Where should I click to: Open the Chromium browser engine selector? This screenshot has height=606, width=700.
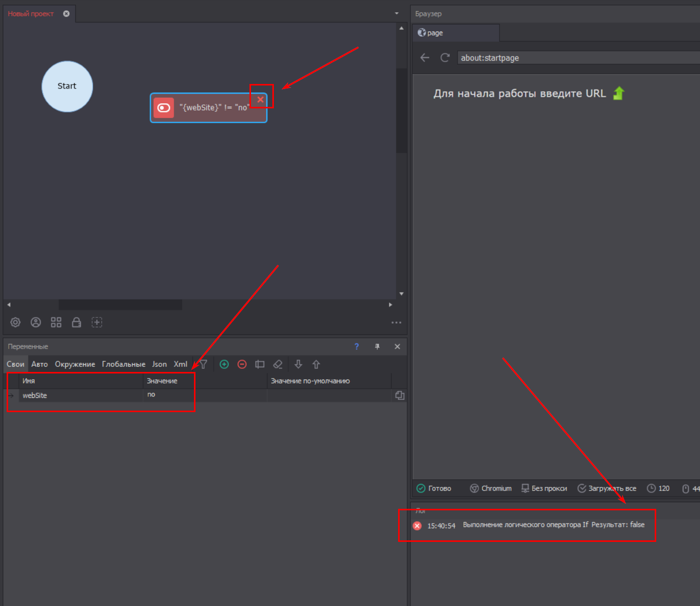coord(491,488)
